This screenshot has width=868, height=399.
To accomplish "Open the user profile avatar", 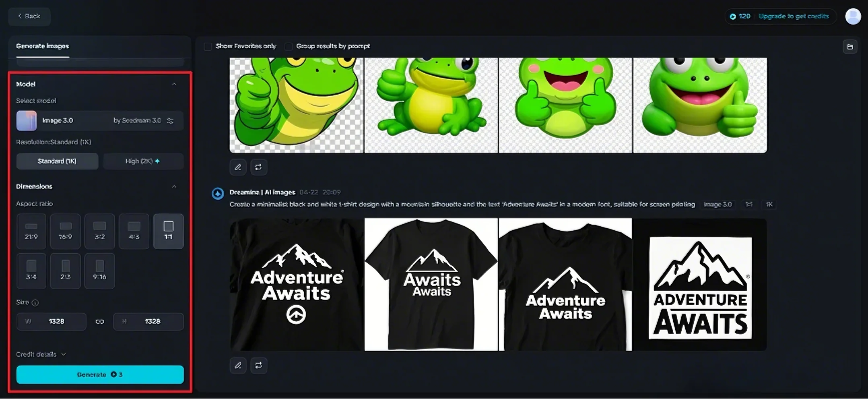I will click(x=853, y=16).
